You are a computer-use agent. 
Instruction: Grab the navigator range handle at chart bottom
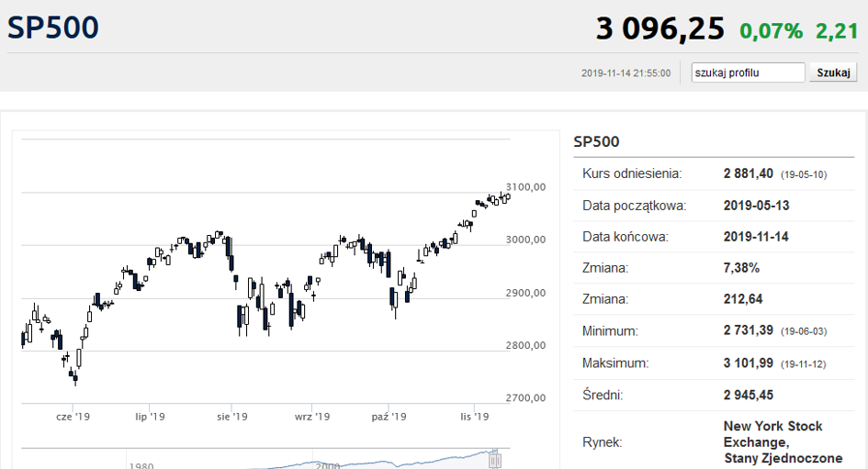[x=495, y=460]
